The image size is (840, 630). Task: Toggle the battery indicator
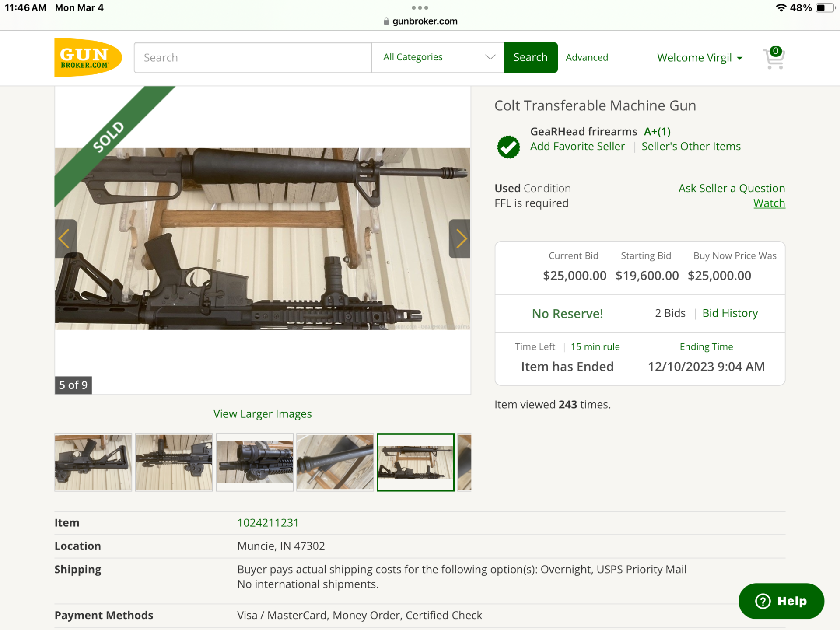tap(826, 7)
